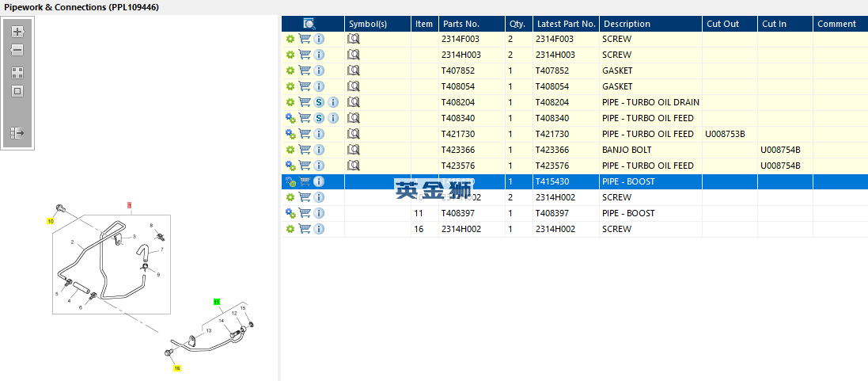Sort by Item column header
868x381 pixels.
point(425,24)
